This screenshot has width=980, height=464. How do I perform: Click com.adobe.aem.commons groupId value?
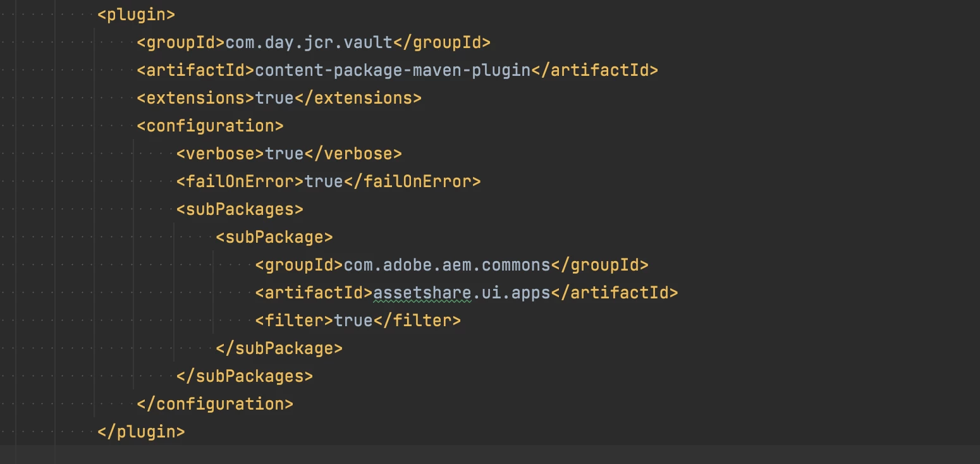tap(447, 265)
